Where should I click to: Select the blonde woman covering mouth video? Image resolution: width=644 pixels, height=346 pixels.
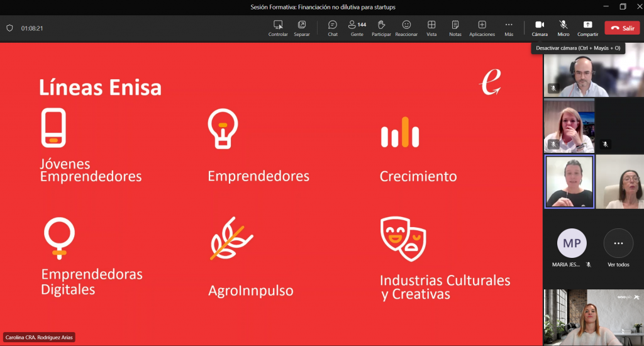569,126
